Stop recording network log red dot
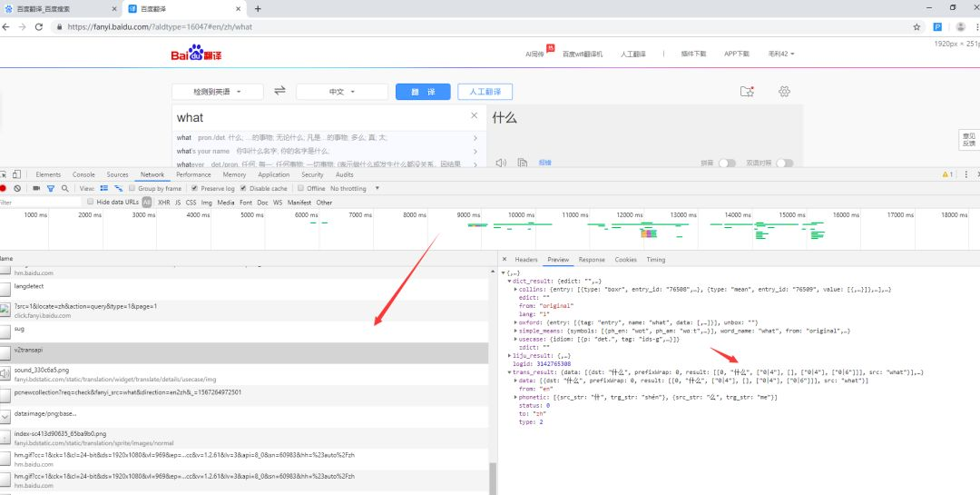The width and height of the screenshot is (980, 495). [3, 188]
